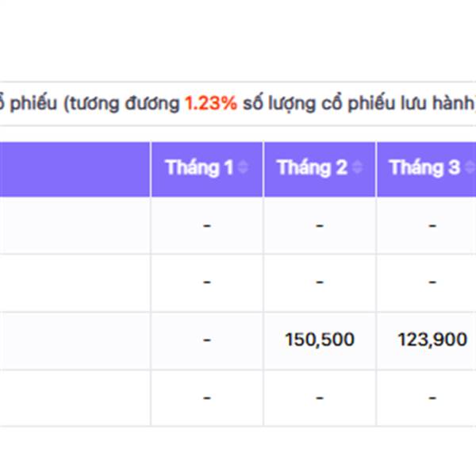Click last row dash under Tháng 2
Viewport: 476px width, 476px height.
click(320, 397)
